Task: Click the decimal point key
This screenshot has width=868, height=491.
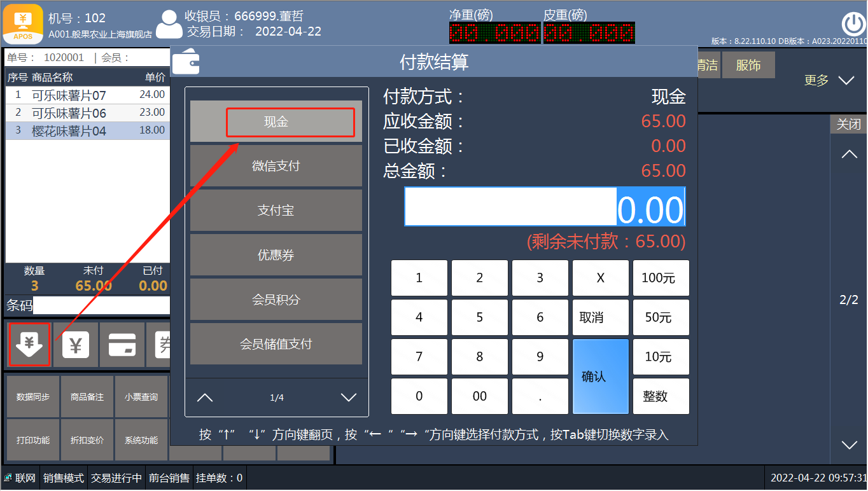Action: pos(540,396)
